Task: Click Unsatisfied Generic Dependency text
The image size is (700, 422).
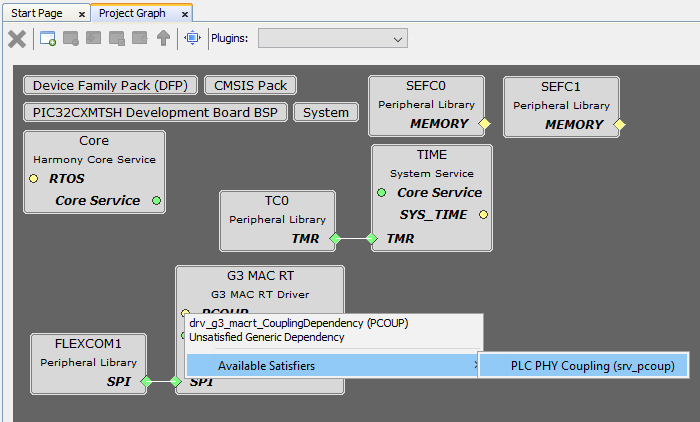Action: (x=267, y=337)
